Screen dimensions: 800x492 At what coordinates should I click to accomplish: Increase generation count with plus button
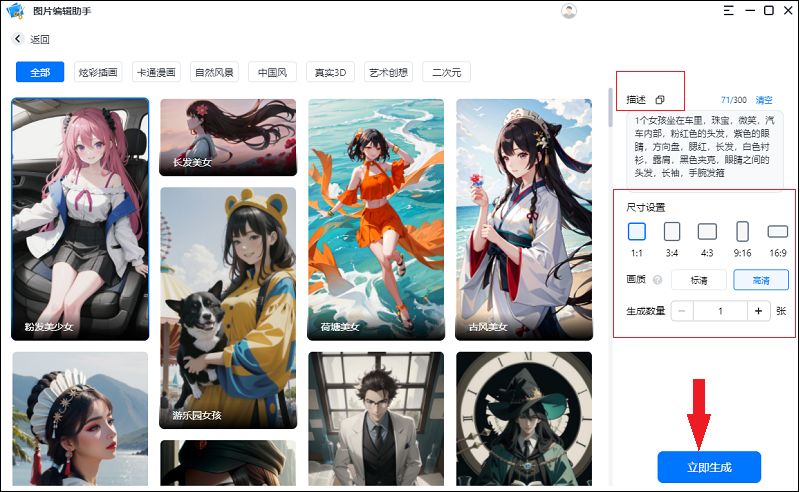759,311
